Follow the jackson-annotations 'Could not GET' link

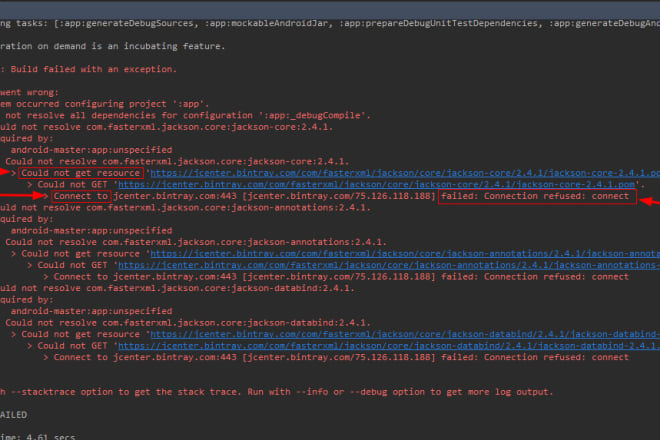[389, 265]
